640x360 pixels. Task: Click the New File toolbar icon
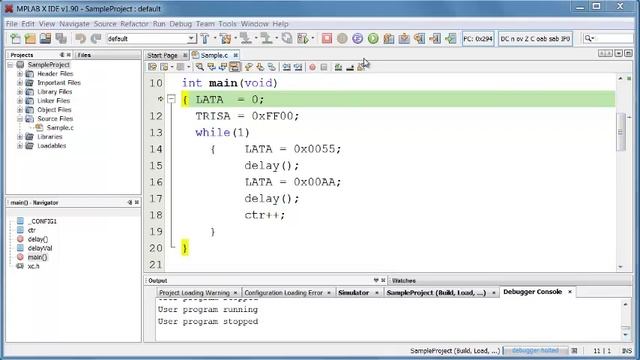click(x=15, y=39)
